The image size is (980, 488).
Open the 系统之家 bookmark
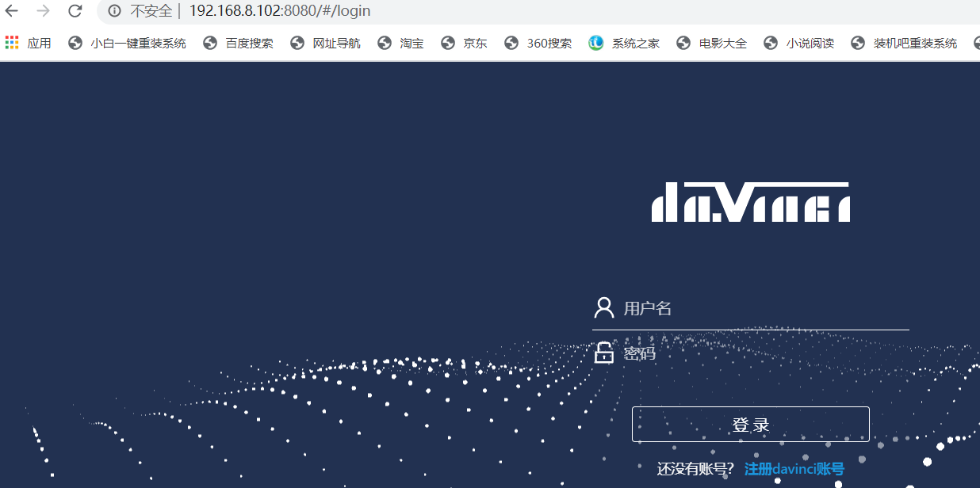pyautogui.click(x=624, y=43)
